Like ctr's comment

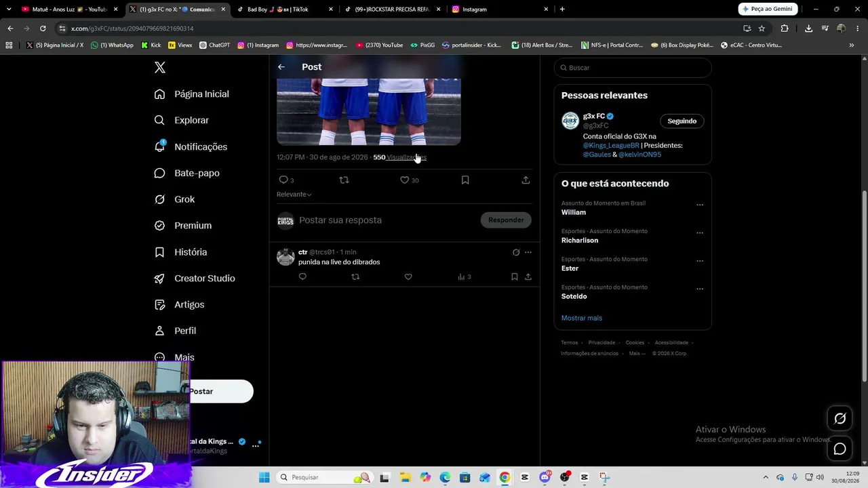408,277
